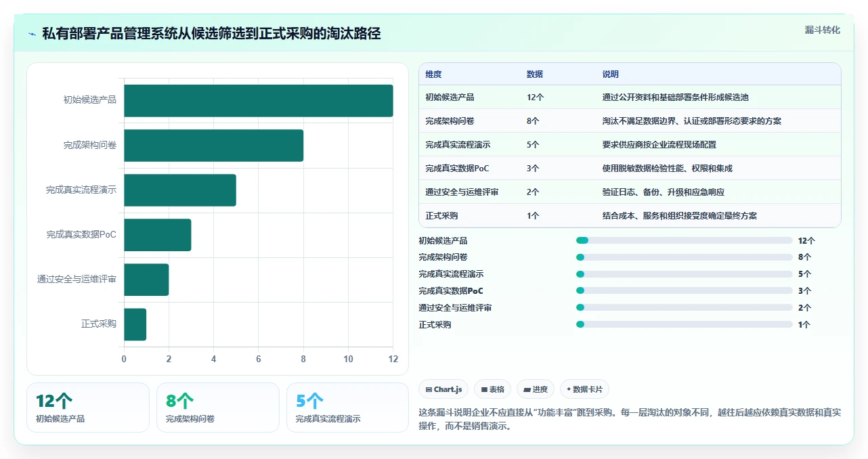Click table cell 初始候选产品 in 维度 column

[450, 97]
